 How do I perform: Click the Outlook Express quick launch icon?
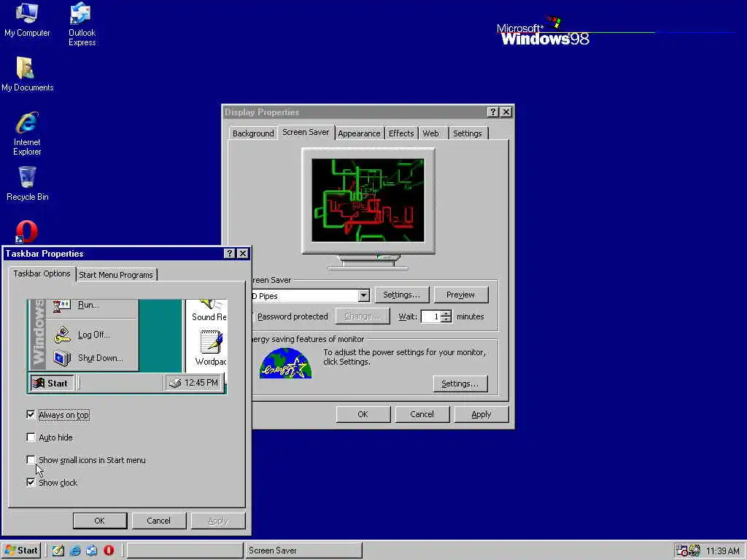91,551
